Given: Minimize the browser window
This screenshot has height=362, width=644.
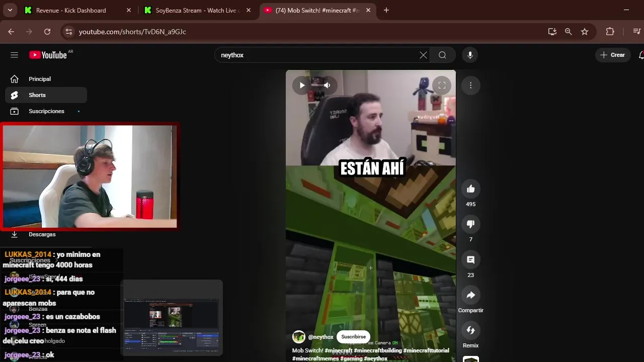Looking at the screenshot, I should pyautogui.click(x=626, y=10).
